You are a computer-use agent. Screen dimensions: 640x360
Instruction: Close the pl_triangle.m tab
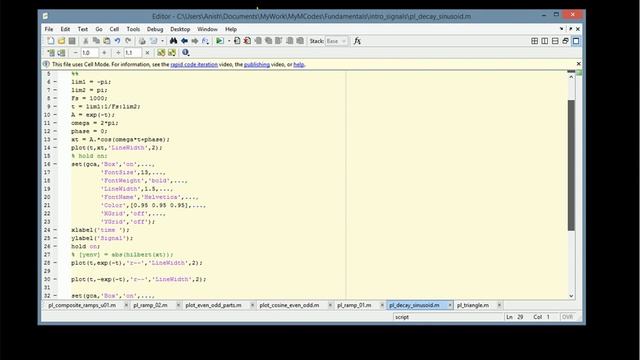click(x=499, y=305)
